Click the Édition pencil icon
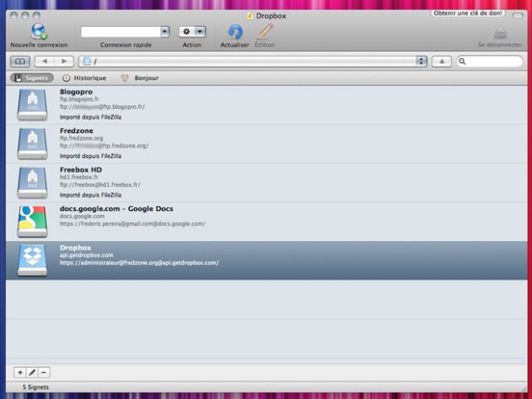 (x=265, y=32)
